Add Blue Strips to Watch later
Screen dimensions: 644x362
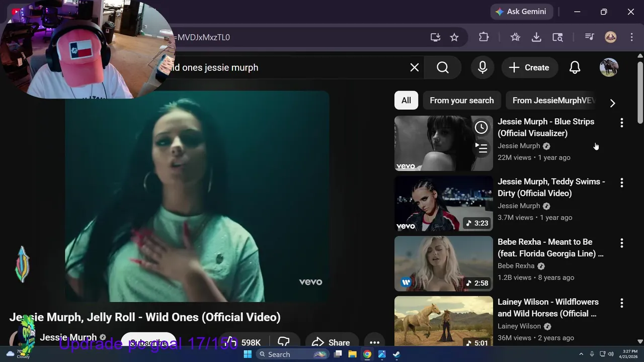[x=481, y=128]
